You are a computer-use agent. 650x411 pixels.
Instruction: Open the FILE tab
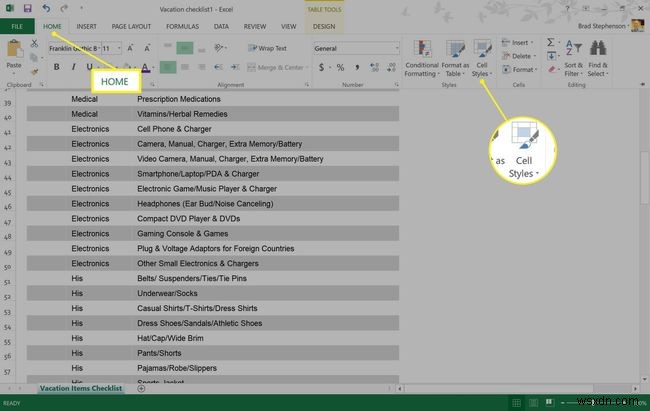(x=17, y=26)
